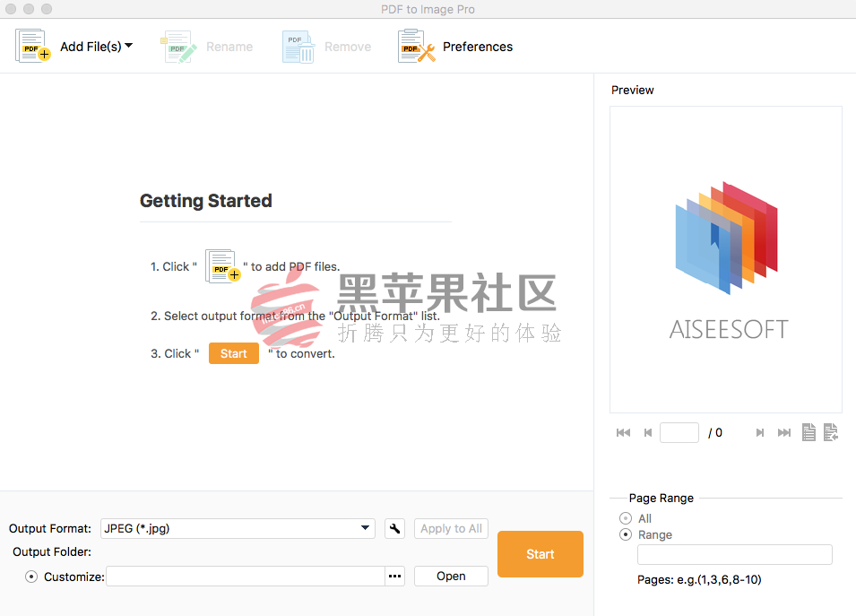Select the All page range radio
Viewport: 856px width, 616px height.
[626, 518]
